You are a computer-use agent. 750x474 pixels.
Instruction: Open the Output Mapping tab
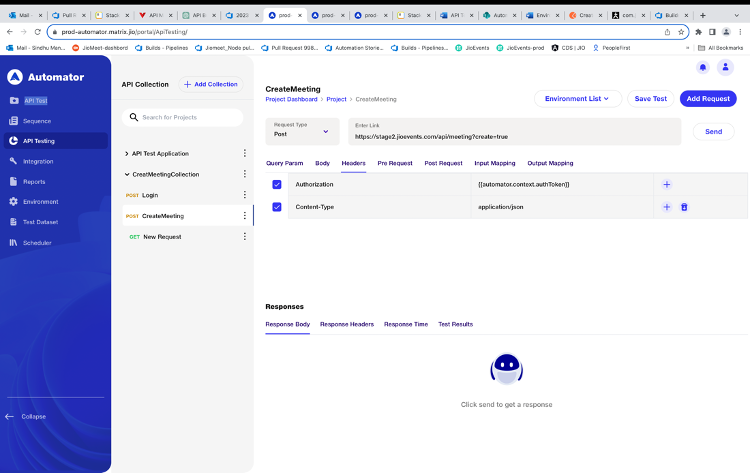coord(550,163)
